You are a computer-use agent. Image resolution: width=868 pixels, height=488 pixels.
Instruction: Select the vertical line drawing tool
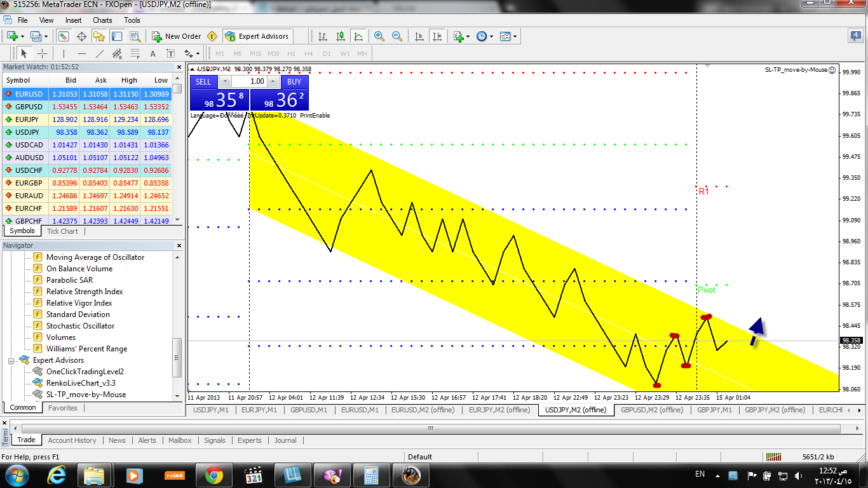[64, 53]
